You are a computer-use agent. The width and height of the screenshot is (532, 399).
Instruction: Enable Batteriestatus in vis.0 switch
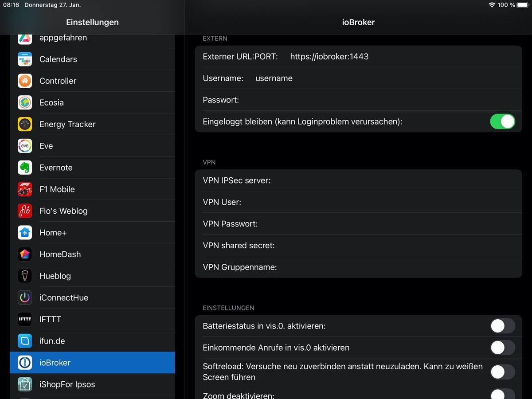coord(502,326)
